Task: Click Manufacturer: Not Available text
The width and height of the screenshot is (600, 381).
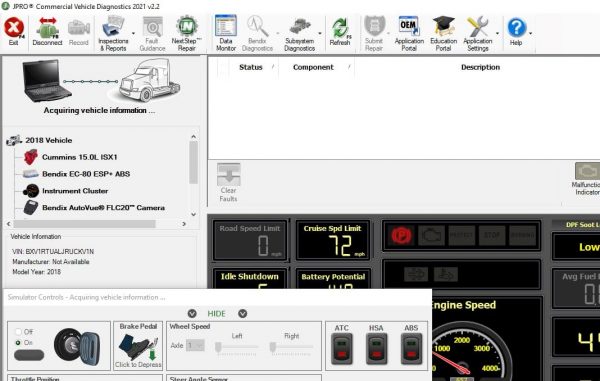Action: (x=51, y=262)
